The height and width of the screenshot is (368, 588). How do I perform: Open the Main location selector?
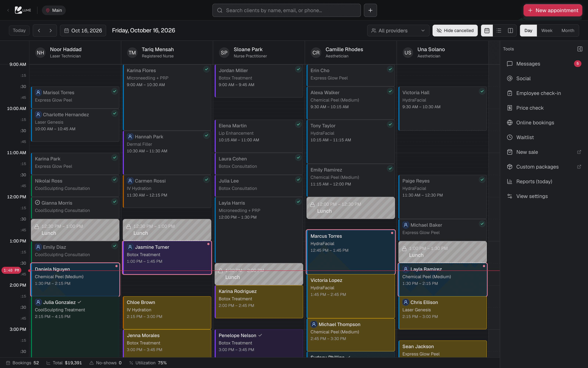(x=54, y=10)
